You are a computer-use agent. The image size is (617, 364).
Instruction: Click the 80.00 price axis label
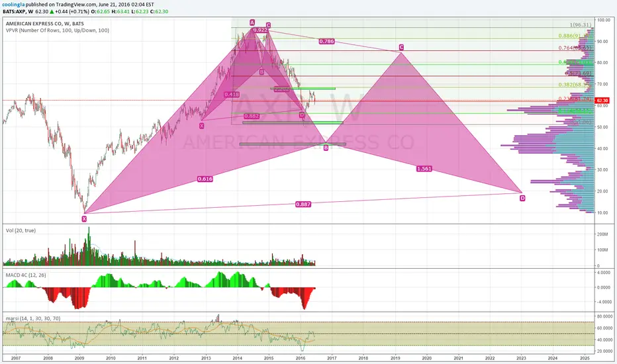(602, 63)
